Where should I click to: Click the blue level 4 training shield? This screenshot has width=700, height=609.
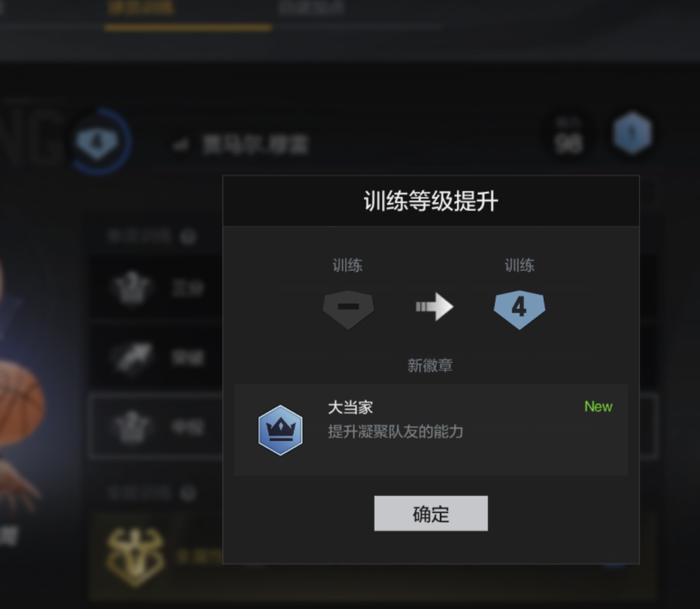519,310
